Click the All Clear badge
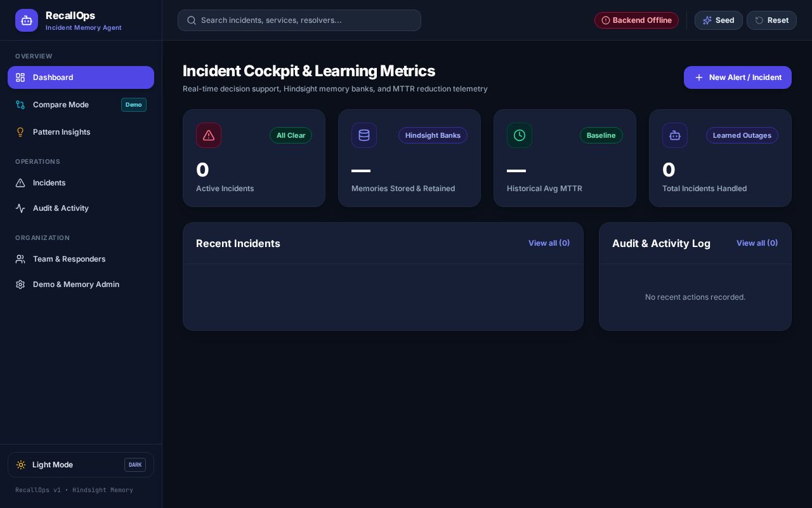The height and width of the screenshot is (508, 812). tap(291, 135)
